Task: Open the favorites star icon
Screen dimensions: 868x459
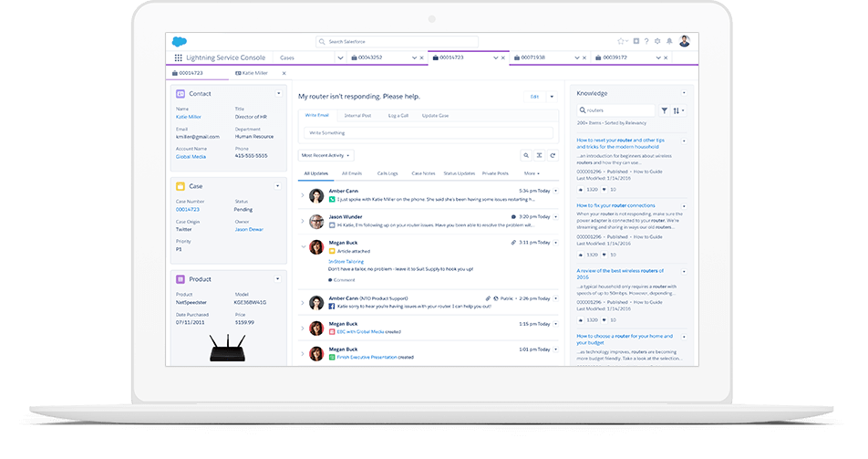Action: (x=621, y=41)
